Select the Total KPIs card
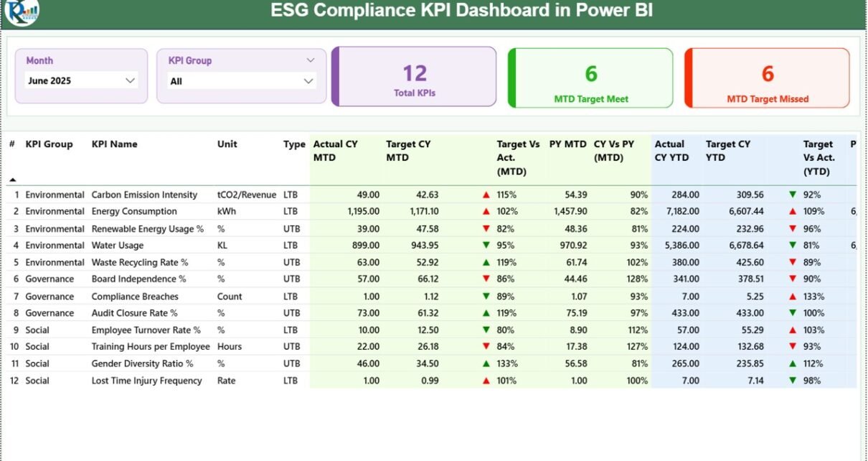 pyautogui.click(x=415, y=78)
